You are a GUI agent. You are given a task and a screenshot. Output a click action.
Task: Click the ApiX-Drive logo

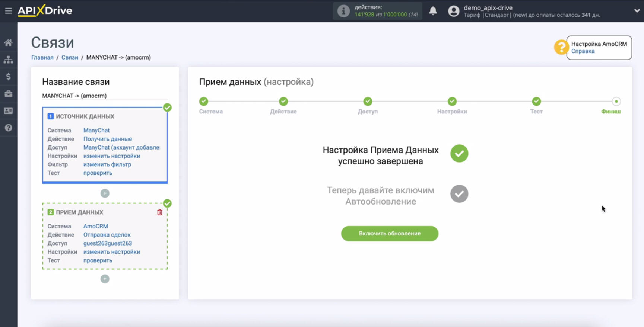(x=45, y=10)
